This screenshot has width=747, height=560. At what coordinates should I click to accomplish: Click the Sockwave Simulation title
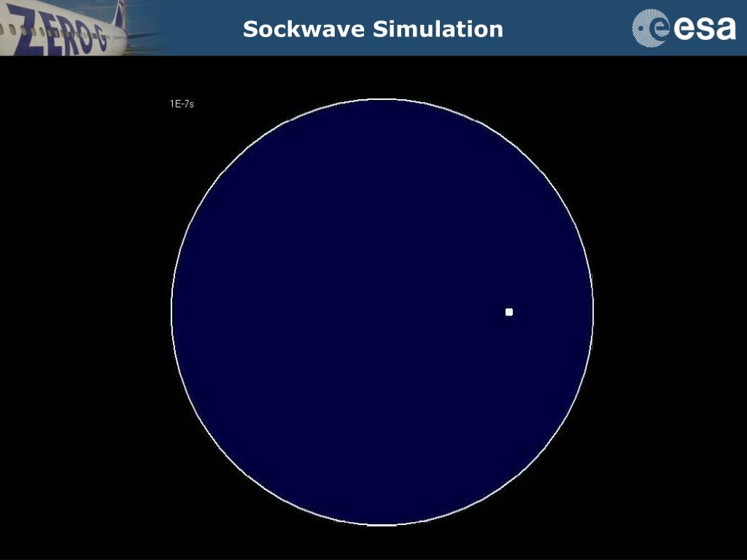(x=373, y=29)
